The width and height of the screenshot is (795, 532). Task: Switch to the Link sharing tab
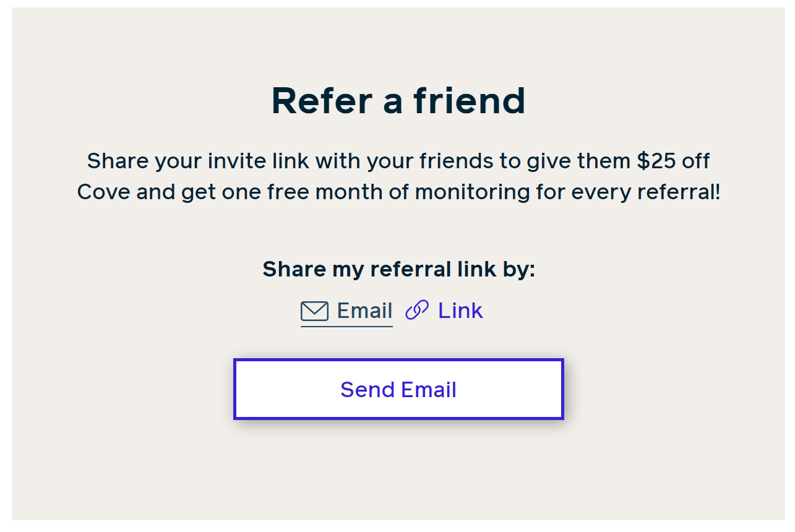point(444,311)
